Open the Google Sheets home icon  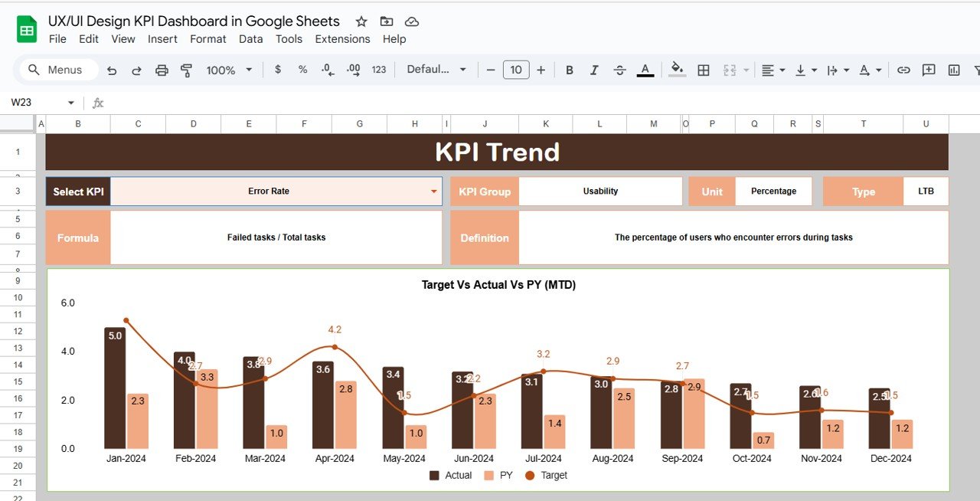(x=27, y=30)
